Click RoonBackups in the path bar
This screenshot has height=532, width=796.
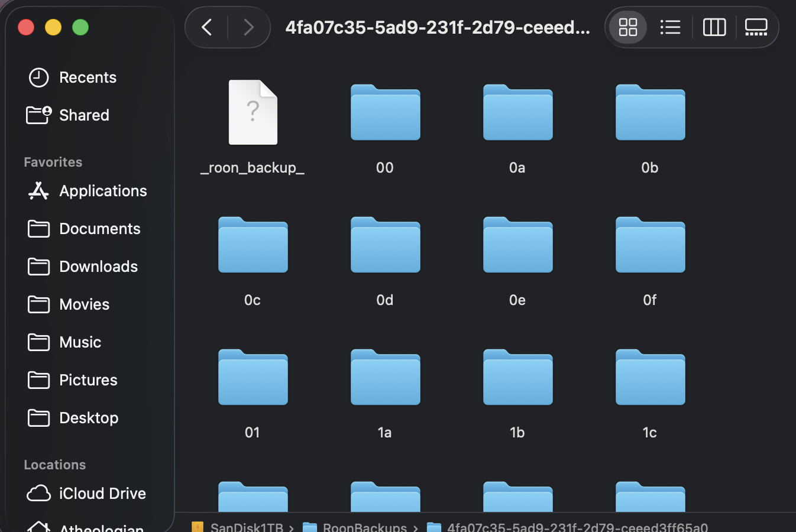click(x=364, y=526)
